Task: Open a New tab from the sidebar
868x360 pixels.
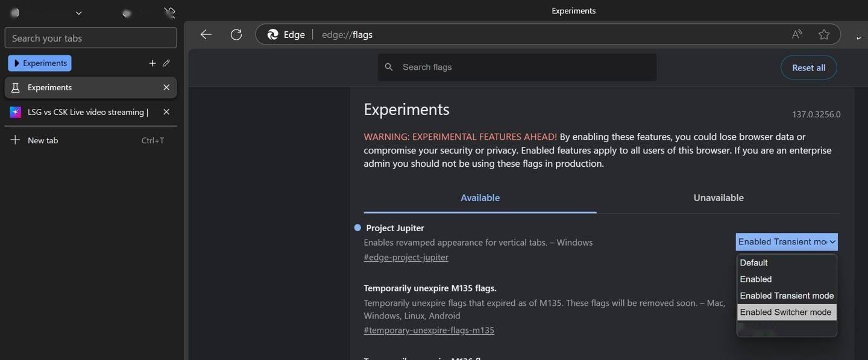Action: [90, 140]
